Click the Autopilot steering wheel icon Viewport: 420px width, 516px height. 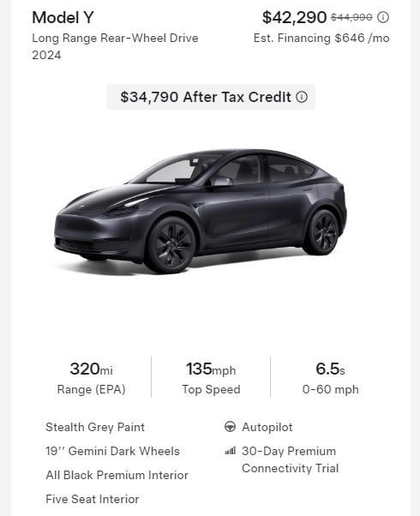pyautogui.click(x=230, y=427)
